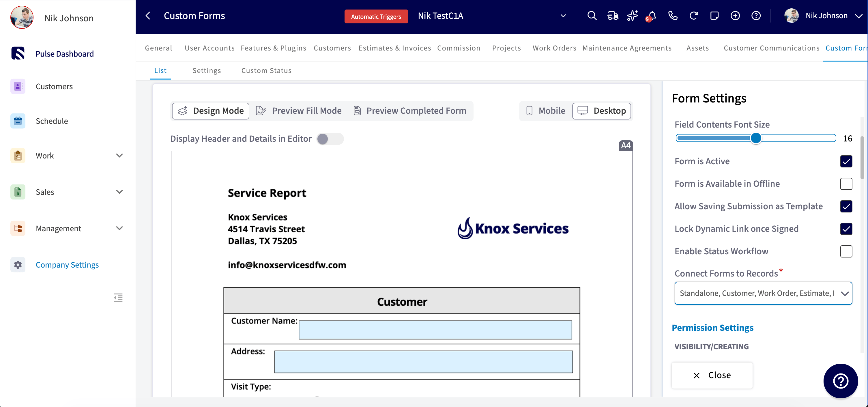Expand the Management sidebar menu chevron

pos(119,228)
